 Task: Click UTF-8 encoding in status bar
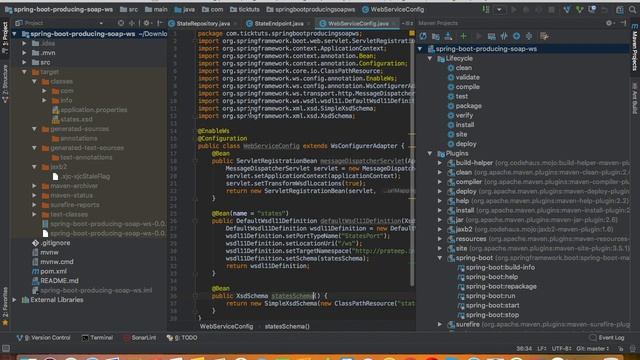[561, 349]
